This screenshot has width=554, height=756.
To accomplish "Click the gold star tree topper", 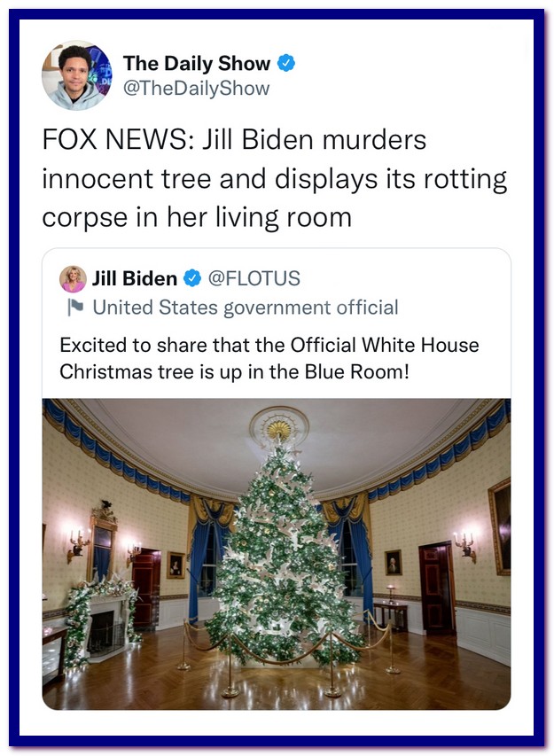I will [x=278, y=429].
